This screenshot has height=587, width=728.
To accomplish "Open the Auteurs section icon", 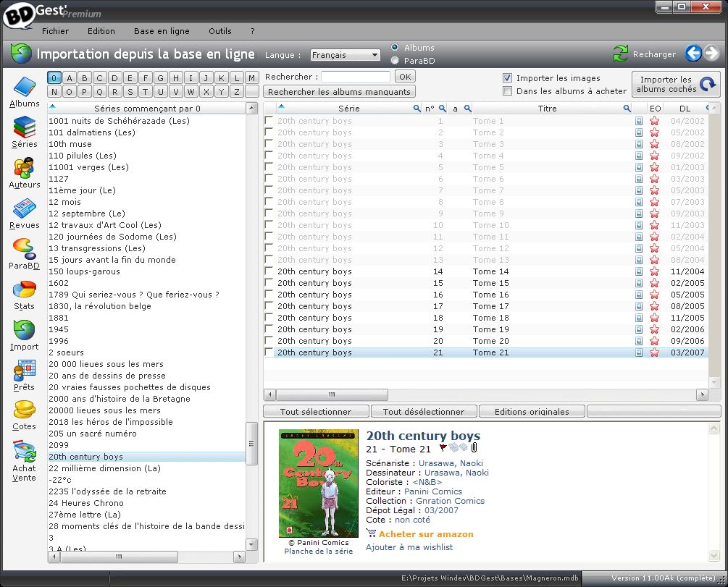I will 24,168.
